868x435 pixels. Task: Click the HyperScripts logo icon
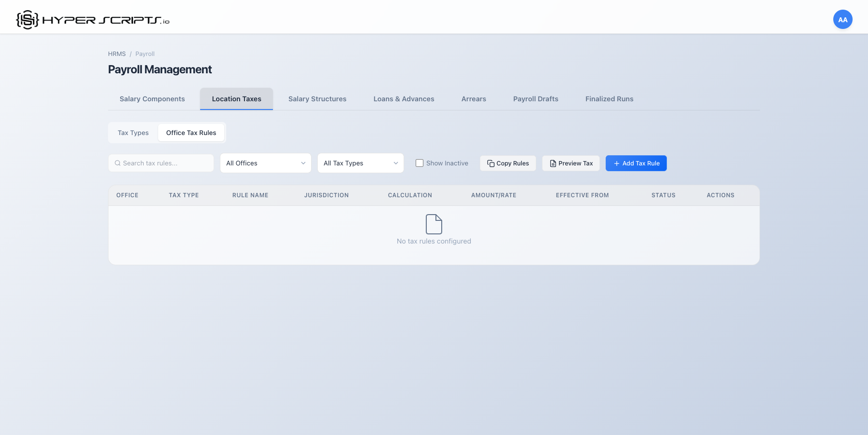tap(27, 20)
